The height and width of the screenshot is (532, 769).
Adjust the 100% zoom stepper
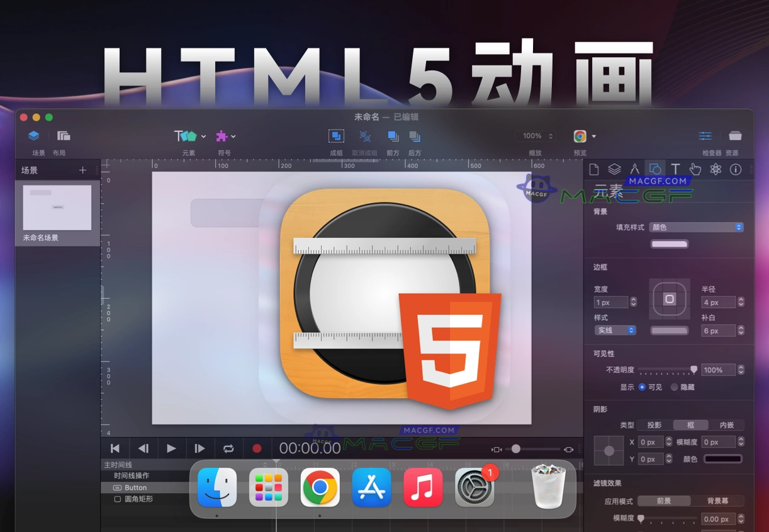point(551,136)
